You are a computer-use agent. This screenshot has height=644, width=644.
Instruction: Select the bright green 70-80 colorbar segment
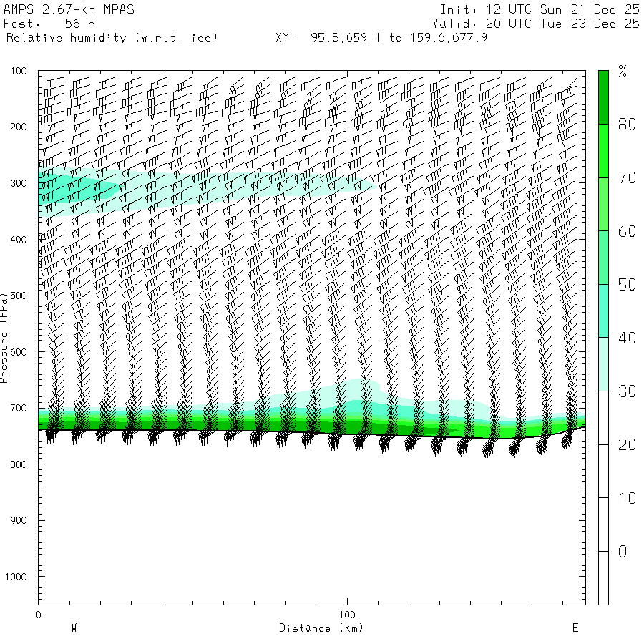(603, 151)
